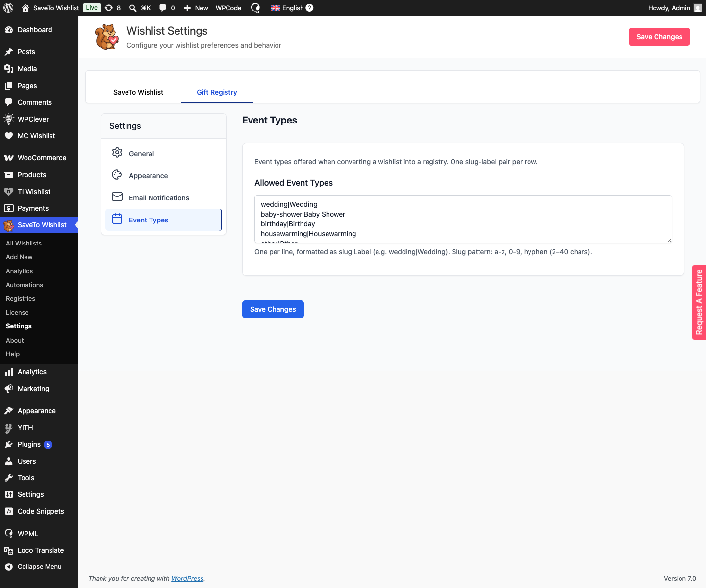Open the Comments sidebar menu item
The image size is (706, 588).
(x=39, y=102)
